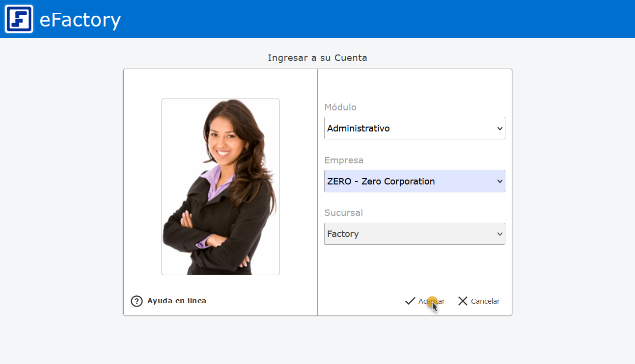Click the Módulo field label

(340, 107)
